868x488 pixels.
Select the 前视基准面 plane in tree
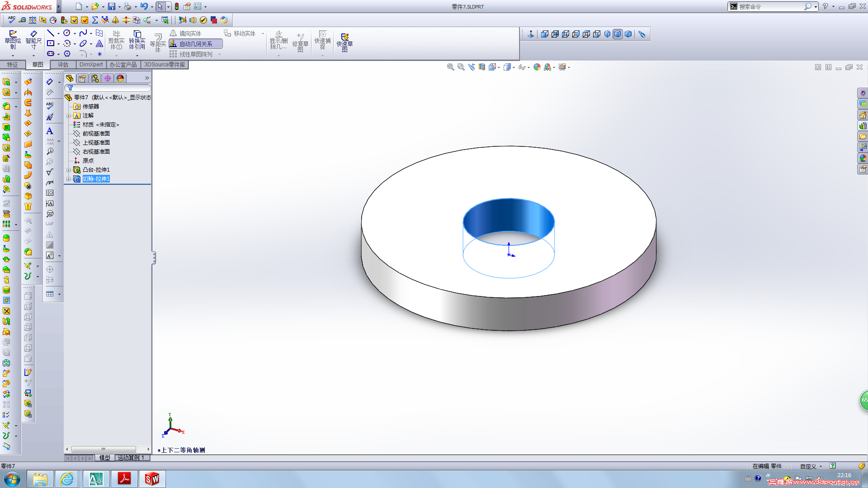(x=96, y=134)
